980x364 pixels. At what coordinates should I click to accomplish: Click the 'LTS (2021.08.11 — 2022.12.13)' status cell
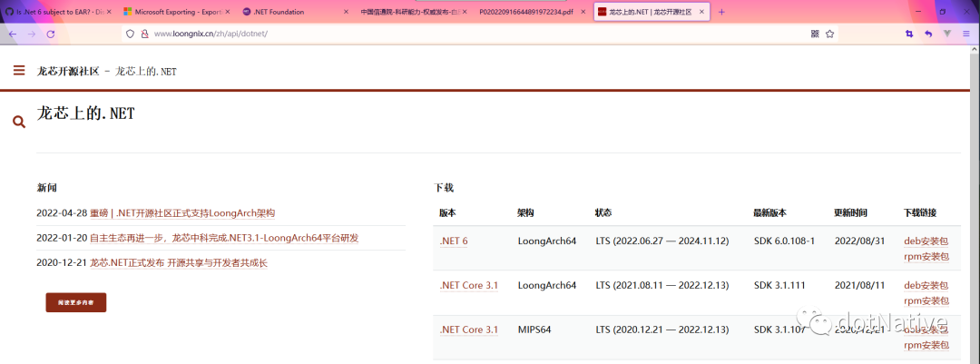(662, 285)
